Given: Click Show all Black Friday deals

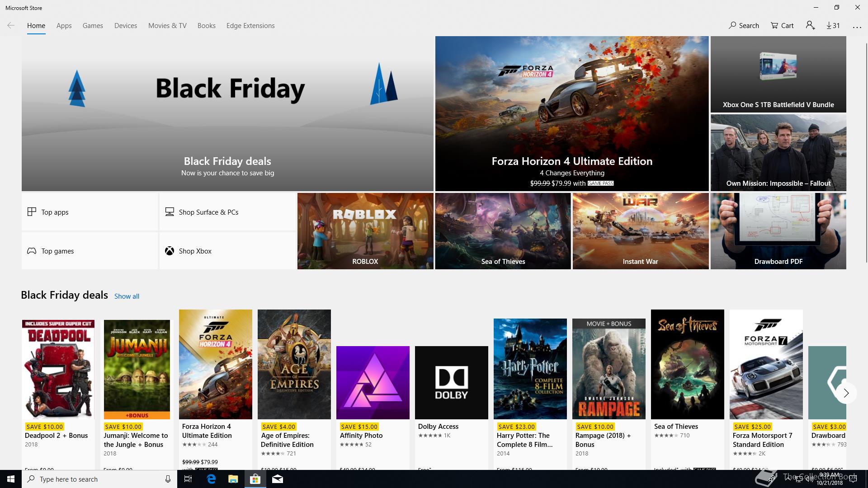Looking at the screenshot, I should pos(127,296).
